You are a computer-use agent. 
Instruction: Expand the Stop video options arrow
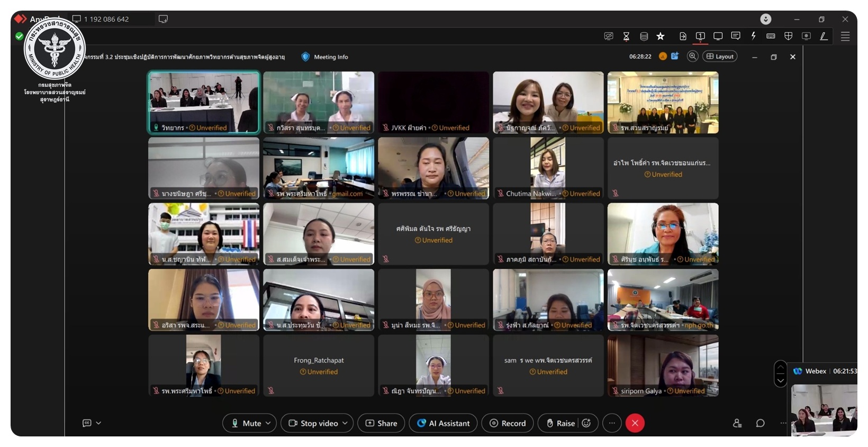[x=345, y=423]
